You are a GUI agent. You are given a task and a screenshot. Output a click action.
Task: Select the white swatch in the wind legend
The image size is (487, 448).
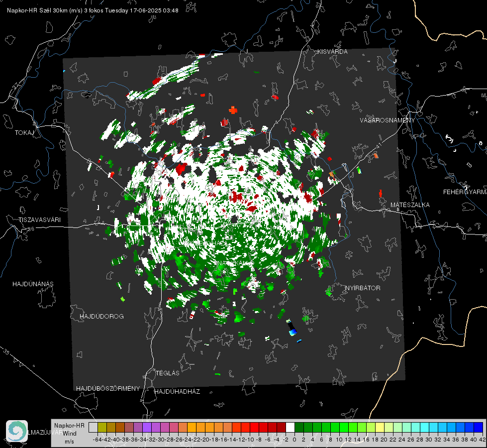tap(290, 427)
